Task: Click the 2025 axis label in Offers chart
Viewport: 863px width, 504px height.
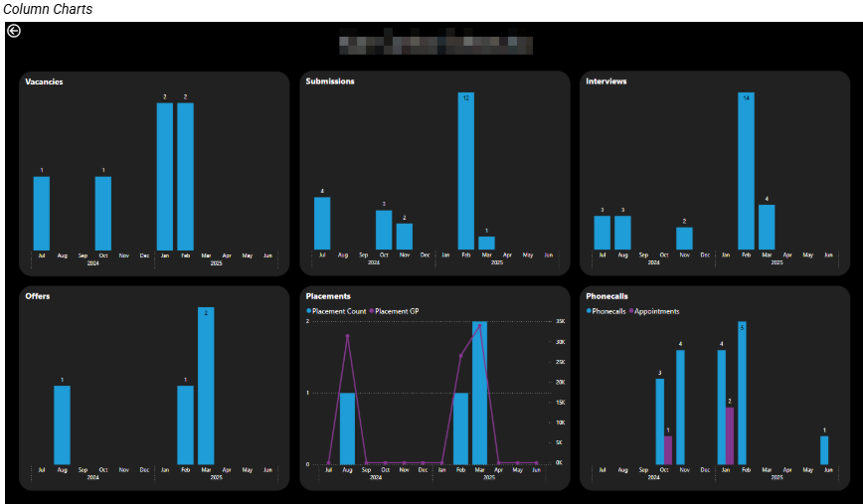Action: click(x=217, y=477)
